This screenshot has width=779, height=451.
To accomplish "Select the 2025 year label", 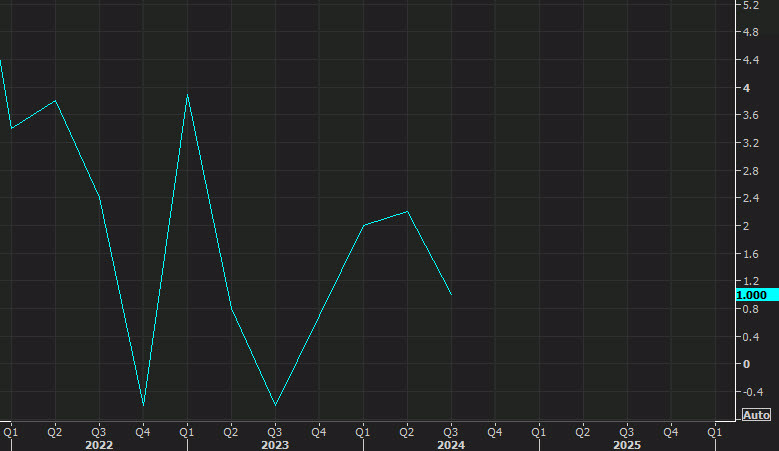I will pyautogui.click(x=627, y=445).
